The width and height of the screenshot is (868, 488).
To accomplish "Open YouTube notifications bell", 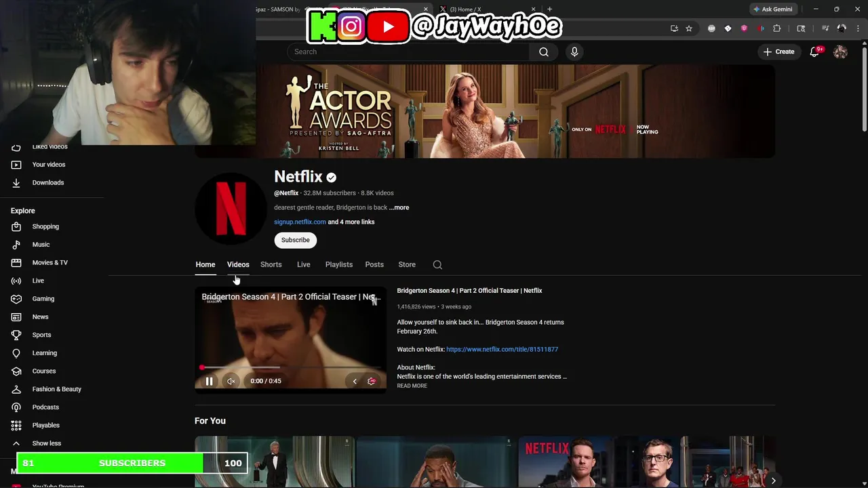I will pyautogui.click(x=815, y=52).
